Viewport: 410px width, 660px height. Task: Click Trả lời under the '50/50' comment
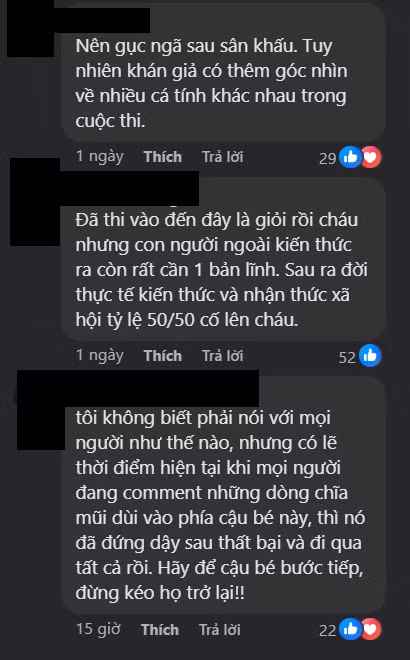(223, 356)
